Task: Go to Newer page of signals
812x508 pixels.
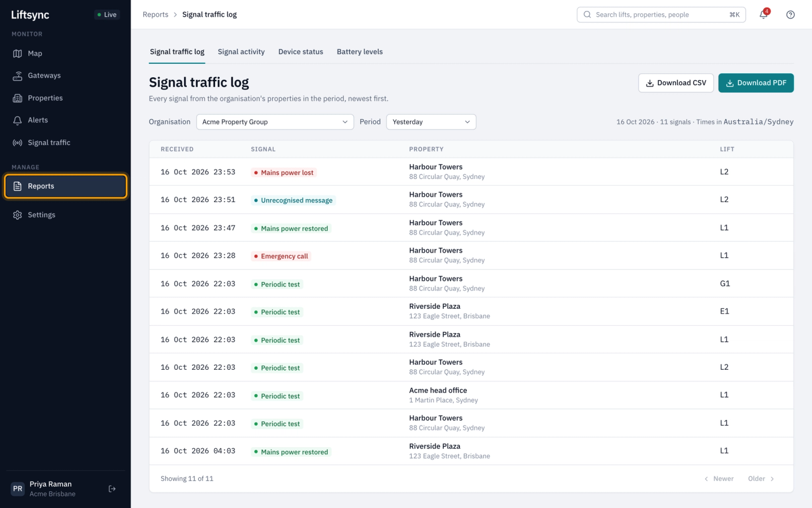Action: (719, 479)
